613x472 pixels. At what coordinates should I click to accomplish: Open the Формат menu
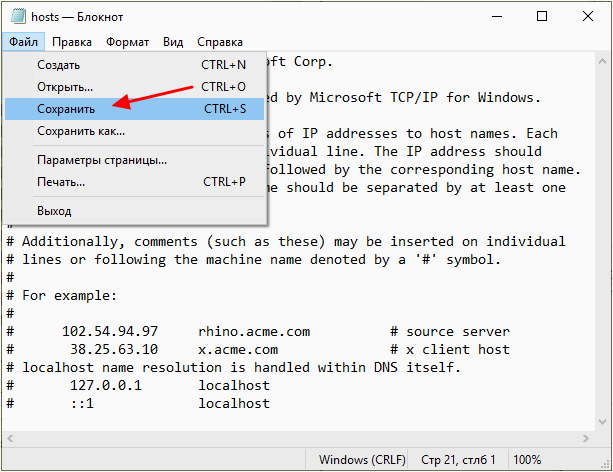click(x=127, y=42)
